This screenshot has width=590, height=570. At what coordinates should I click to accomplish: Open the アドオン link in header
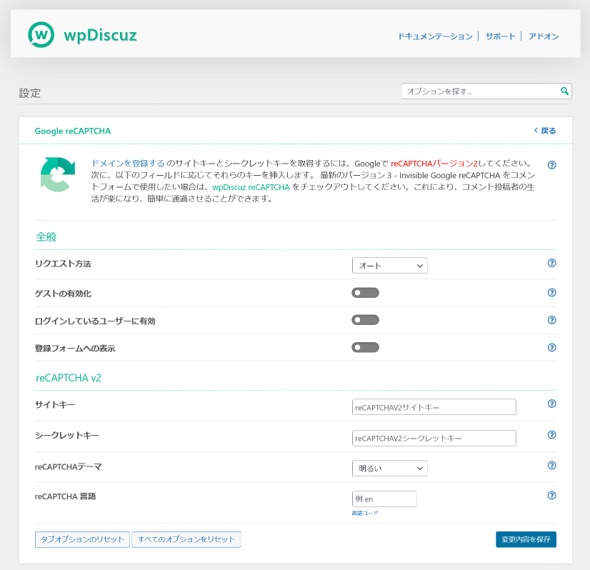544,36
